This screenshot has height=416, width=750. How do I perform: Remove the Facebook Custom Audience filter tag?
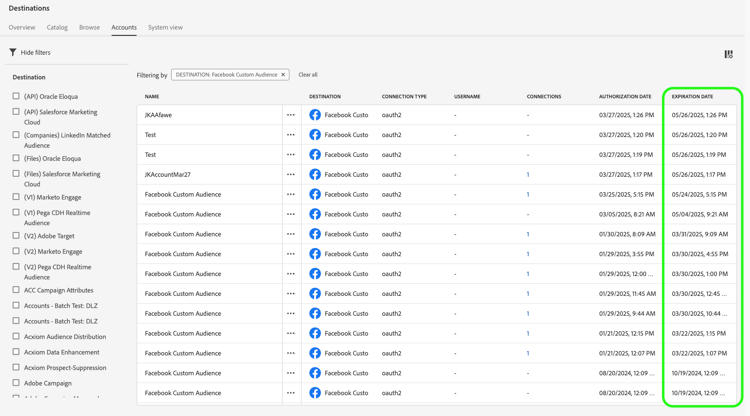tap(283, 75)
